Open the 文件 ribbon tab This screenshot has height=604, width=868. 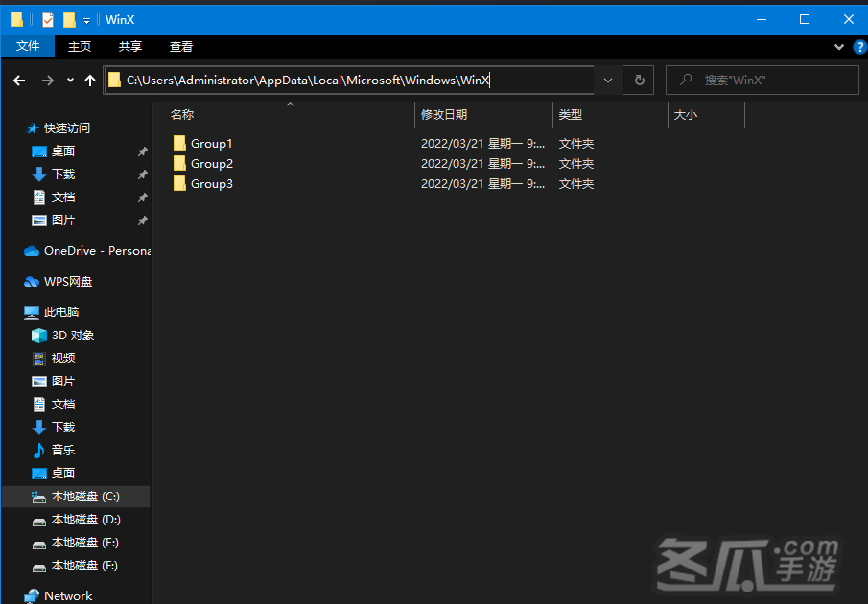coord(28,46)
